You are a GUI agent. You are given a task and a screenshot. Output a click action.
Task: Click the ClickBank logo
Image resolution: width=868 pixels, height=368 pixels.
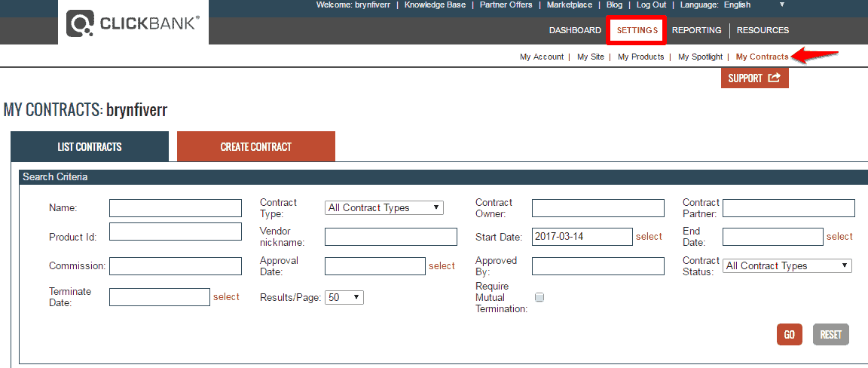coord(133,24)
